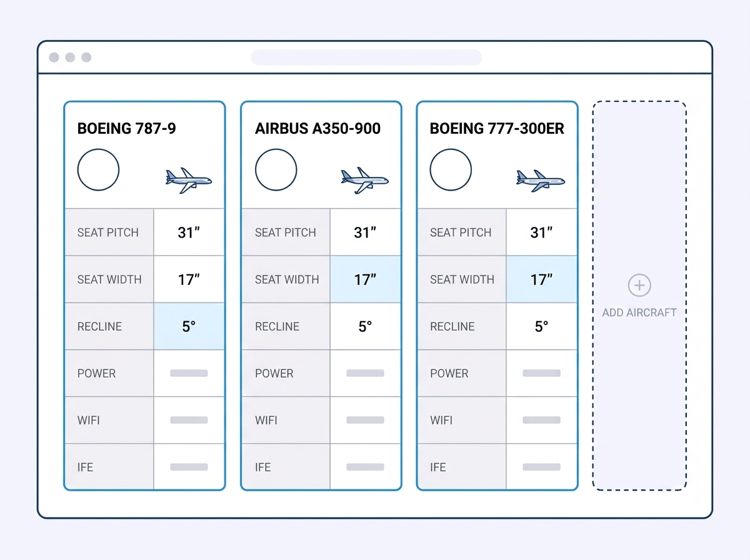
Task: Click RECLINE label in Airbus A350-900 card
Action: [277, 326]
